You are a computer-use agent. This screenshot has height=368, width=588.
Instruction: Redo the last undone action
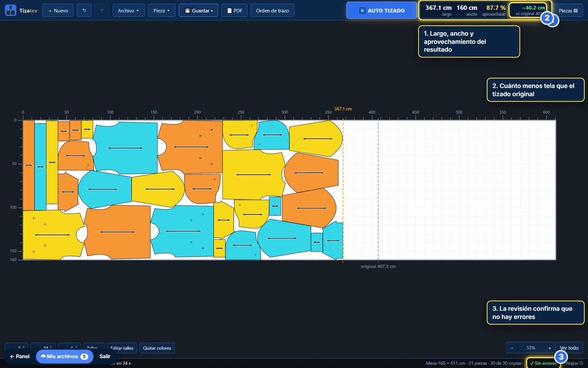pyautogui.click(x=102, y=10)
